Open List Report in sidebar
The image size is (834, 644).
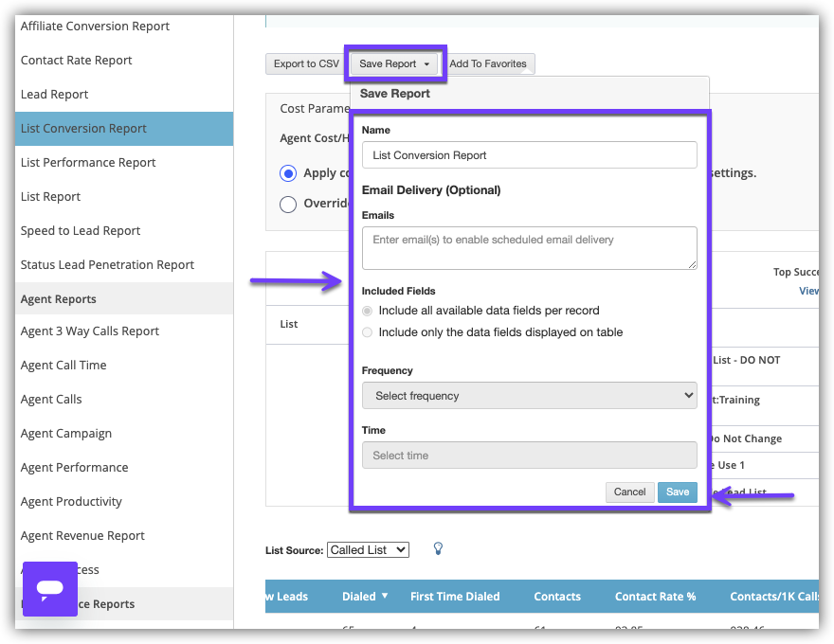point(50,197)
